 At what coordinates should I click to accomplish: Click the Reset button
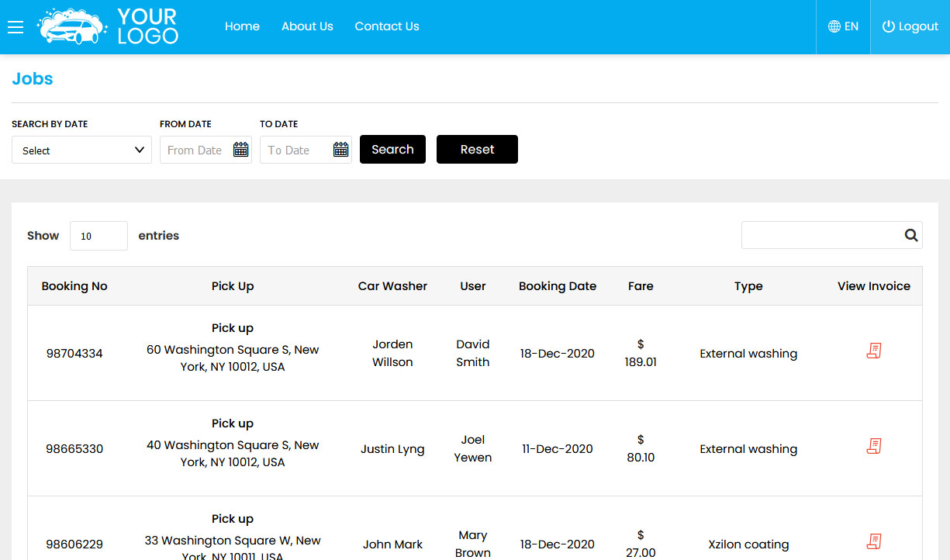tap(477, 150)
